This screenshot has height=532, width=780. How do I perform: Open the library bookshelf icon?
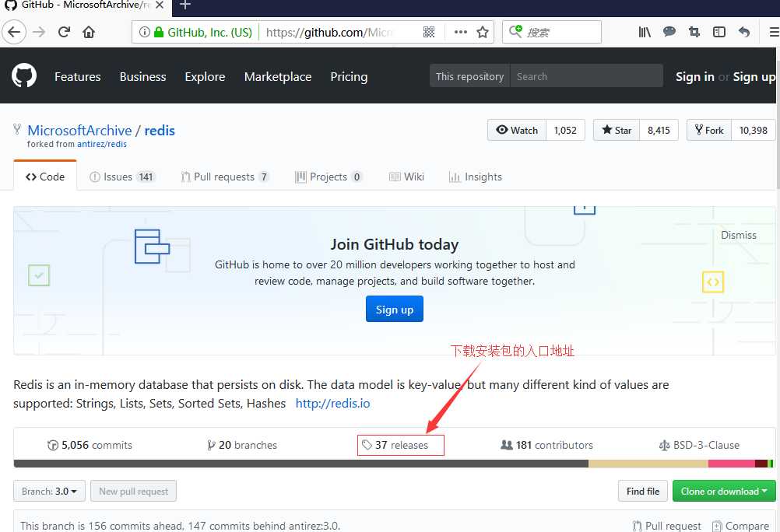point(645,33)
